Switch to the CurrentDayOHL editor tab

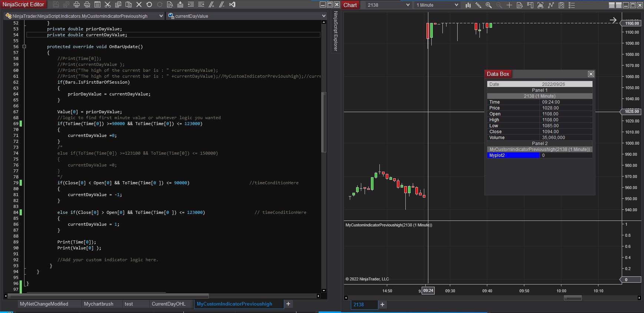[x=168, y=304]
